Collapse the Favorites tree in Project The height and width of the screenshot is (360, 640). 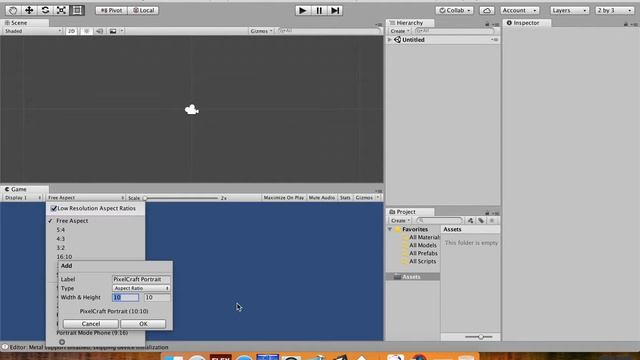tap(390, 229)
